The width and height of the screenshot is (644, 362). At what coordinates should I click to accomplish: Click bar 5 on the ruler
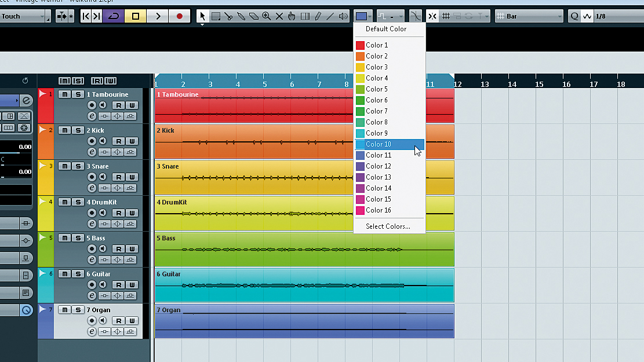pos(265,84)
